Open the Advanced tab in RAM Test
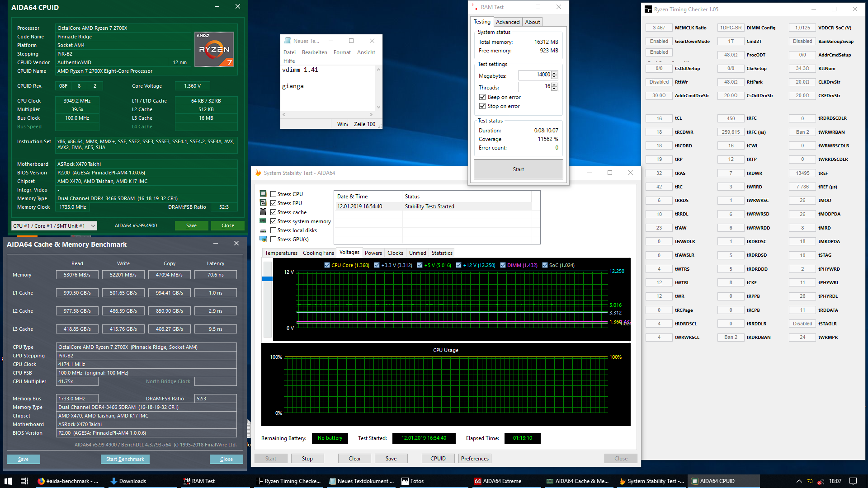The width and height of the screenshot is (868, 488). [x=507, y=22]
